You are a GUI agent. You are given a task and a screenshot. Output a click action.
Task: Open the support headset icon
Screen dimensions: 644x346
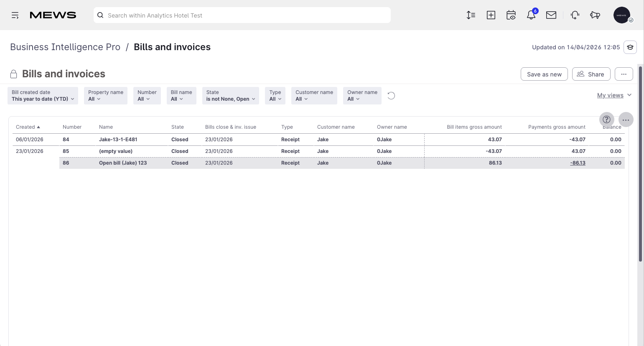click(x=575, y=15)
